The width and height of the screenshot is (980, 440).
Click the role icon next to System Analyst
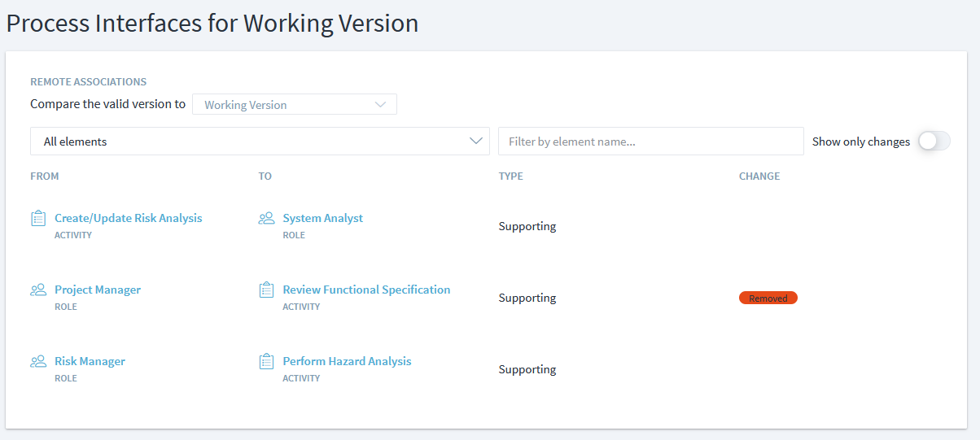[266, 218]
